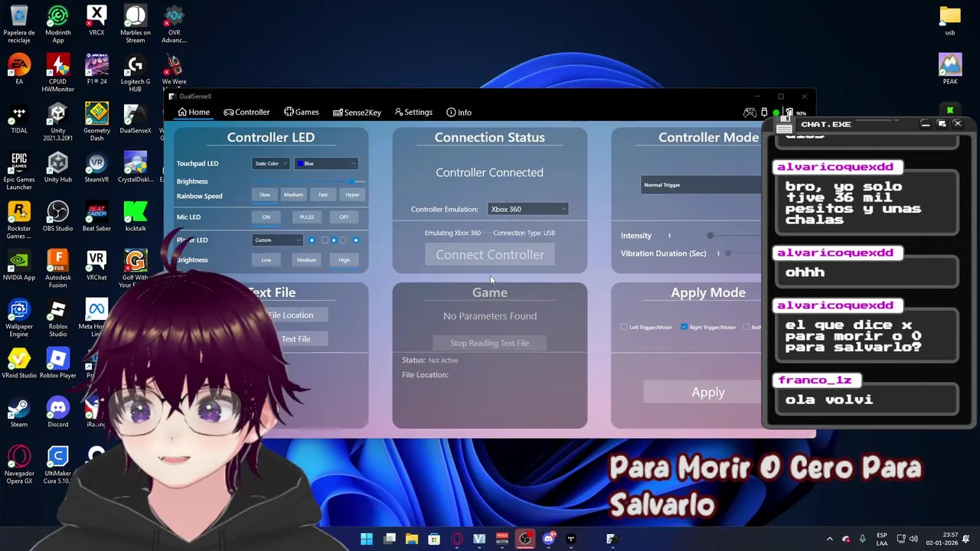The width and height of the screenshot is (980, 551).
Task: Open the kicktalk desktop icon
Action: (x=136, y=216)
